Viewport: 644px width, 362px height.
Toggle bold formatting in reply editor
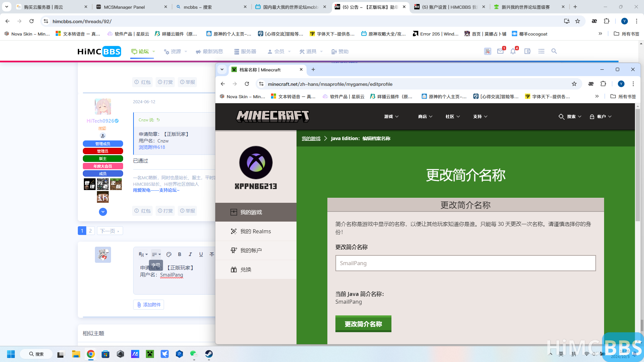(x=180, y=254)
